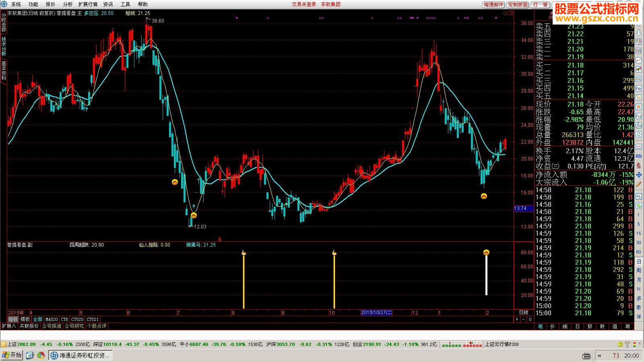Viewport: 644px width, 362px height.
Task: Select the four-arrow move tool icon
Action: (639, 175)
